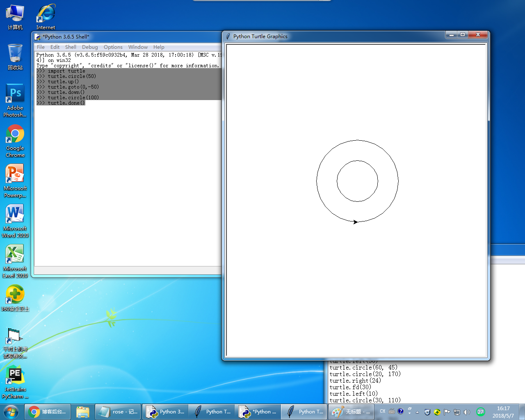Open the file explorer folder in taskbar
The width and height of the screenshot is (525, 420).
click(83, 411)
